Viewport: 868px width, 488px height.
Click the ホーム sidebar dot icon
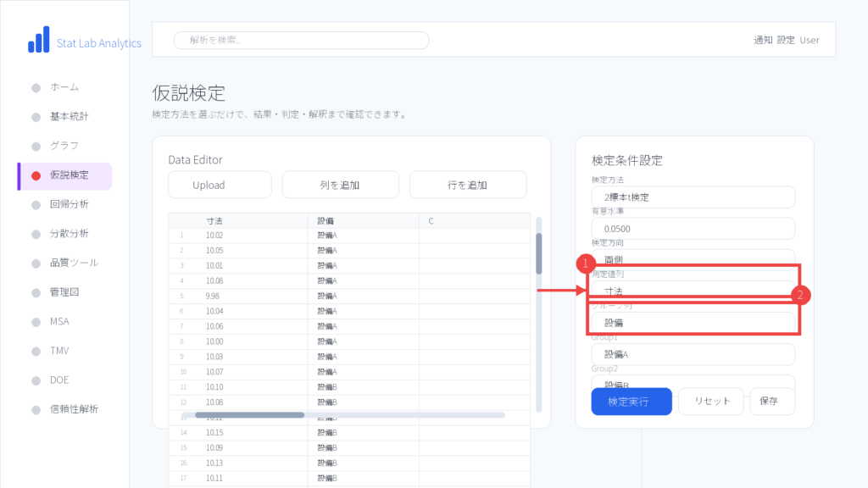(x=36, y=88)
